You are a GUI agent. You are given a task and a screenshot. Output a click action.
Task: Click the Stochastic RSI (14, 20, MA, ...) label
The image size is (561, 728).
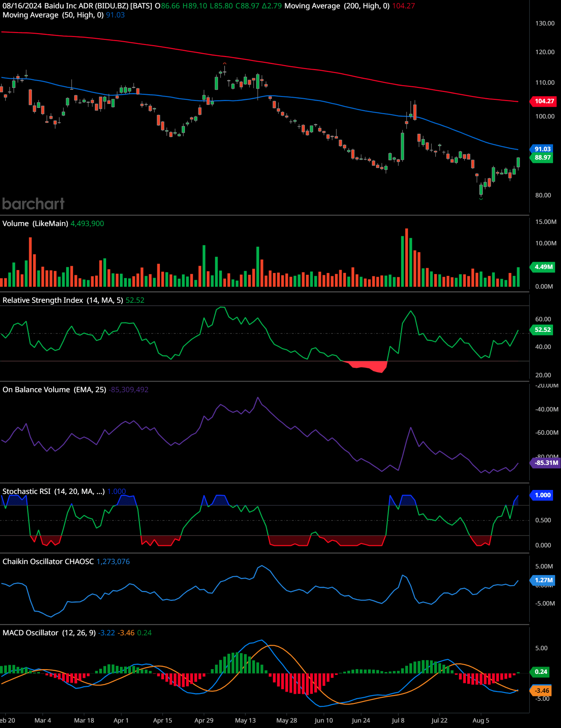tap(54, 491)
